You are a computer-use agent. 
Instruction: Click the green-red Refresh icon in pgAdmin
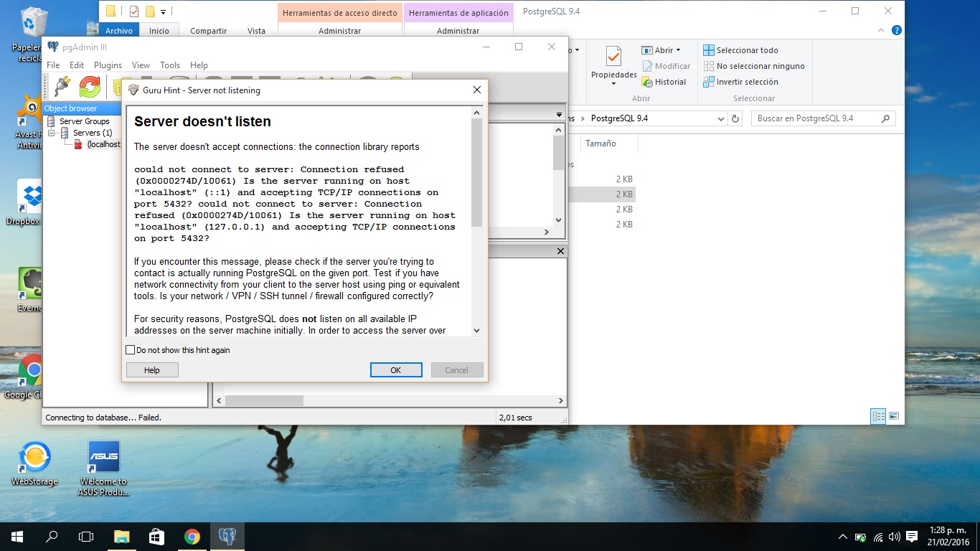coord(90,87)
